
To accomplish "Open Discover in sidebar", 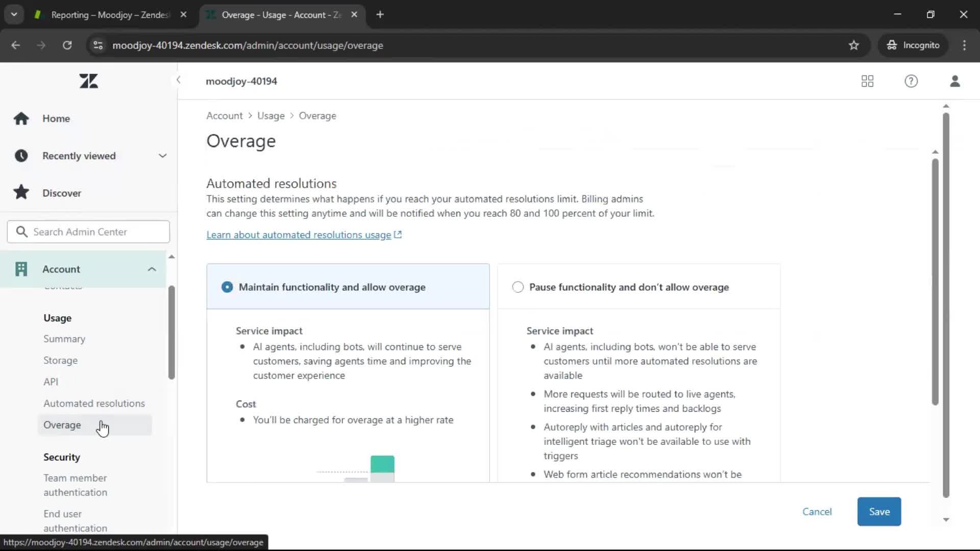I will tap(62, 193).
